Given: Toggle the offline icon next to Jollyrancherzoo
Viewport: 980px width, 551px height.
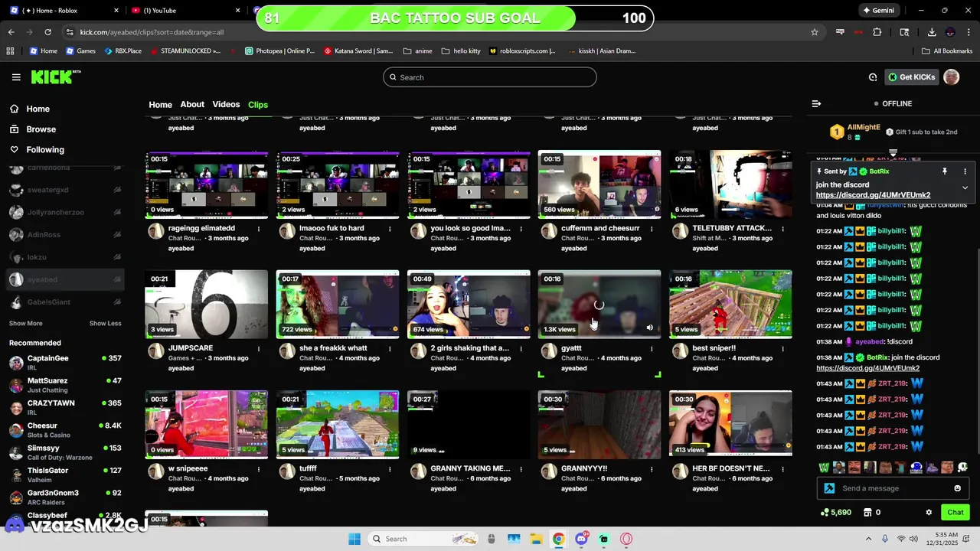Looking at the screenshot, I should pos(117,213).
